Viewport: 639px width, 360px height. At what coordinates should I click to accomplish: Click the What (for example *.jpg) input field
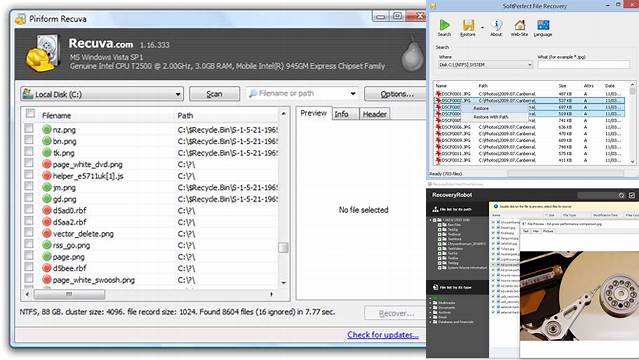pos(583,65)
